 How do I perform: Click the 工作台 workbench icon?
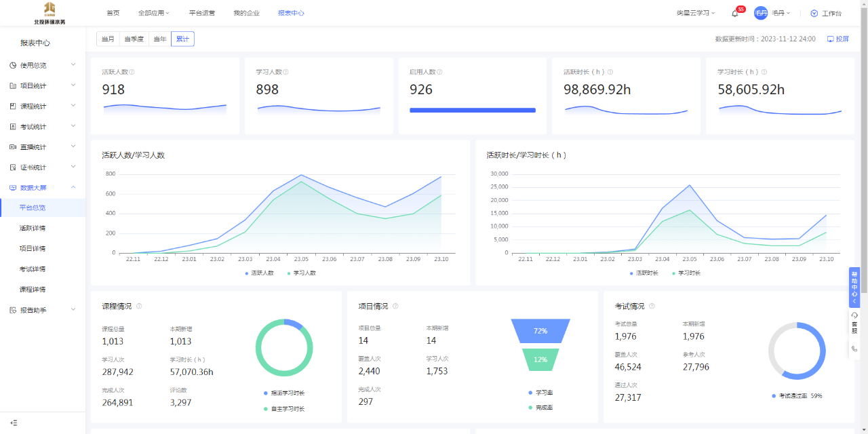pos(814,13)
